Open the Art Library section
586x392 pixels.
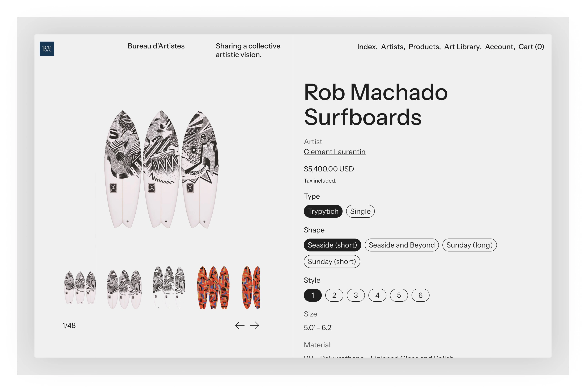[x=462, y=47]
